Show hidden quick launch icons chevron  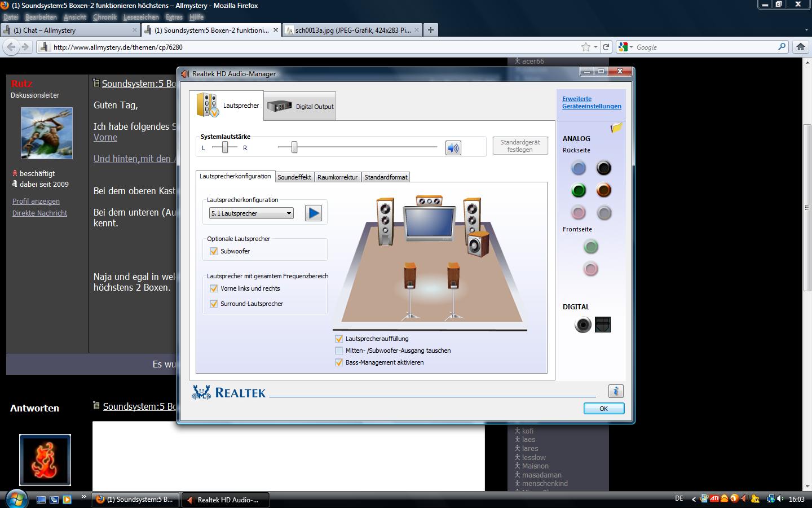84,496
